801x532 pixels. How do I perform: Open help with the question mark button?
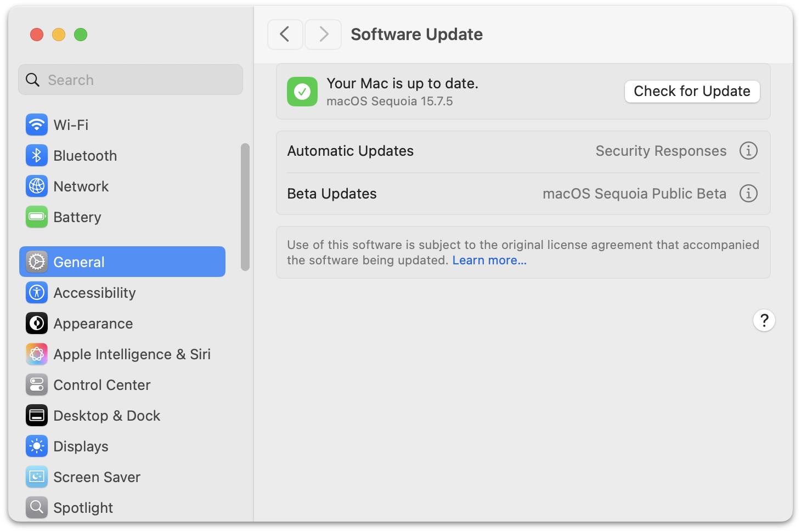pyautogui.click(x=764, y=320)
